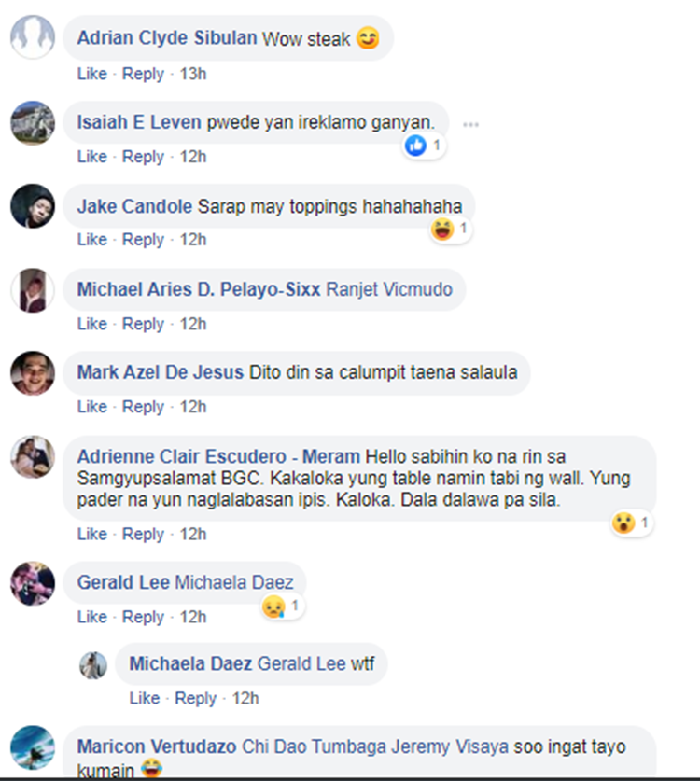Image resolution: width=700 pixels, height=781 pixels.
Task: Reply to Isaiah E Leven's comment
Action: pyautogui.click(x=143, y=157)
